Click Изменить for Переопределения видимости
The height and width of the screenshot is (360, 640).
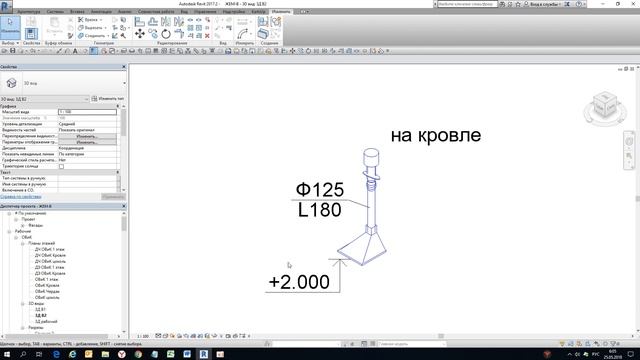tap(87, 136)
